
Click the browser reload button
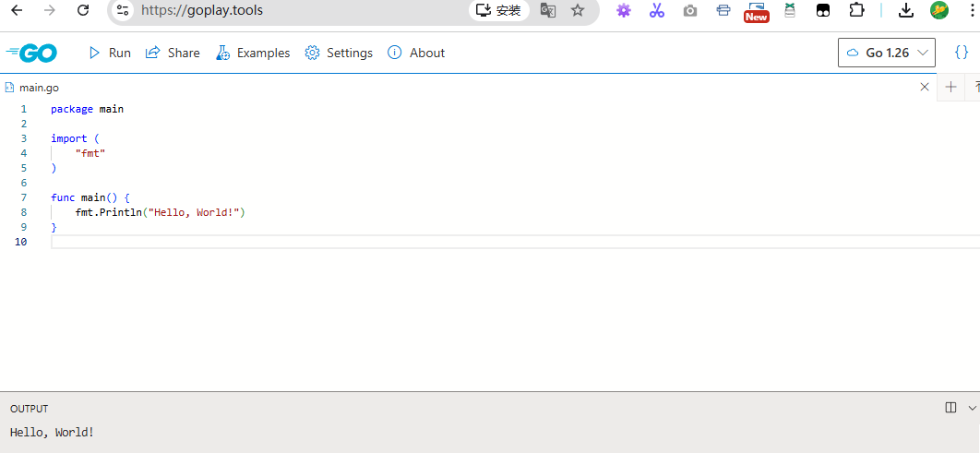[83, 10]
